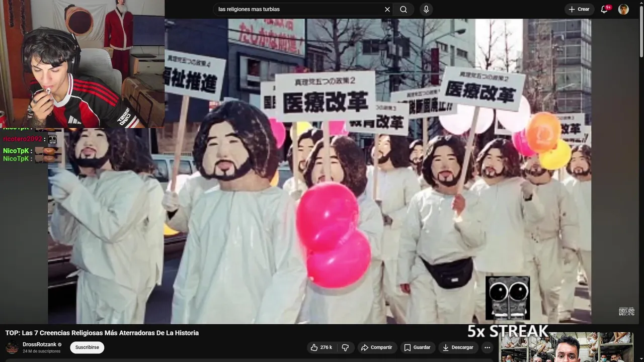Click the video title text
The image size is (644, 362).
click(x=102, y=333)
